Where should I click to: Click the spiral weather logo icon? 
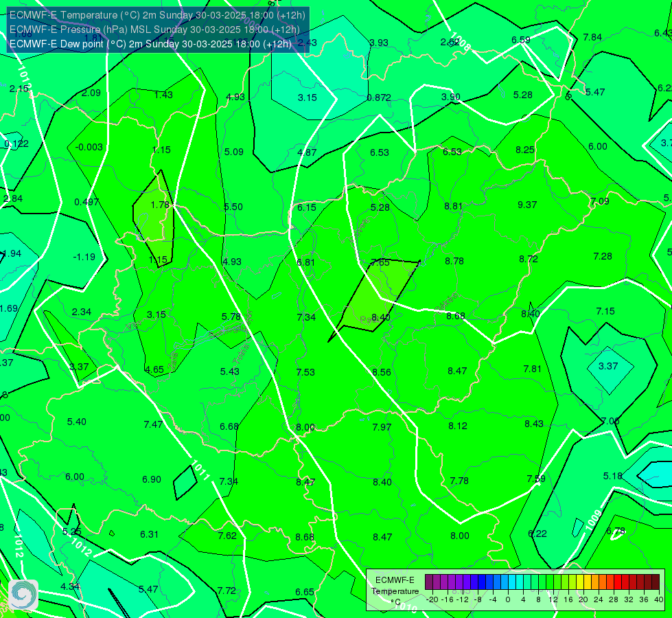(x=23, y=595)
